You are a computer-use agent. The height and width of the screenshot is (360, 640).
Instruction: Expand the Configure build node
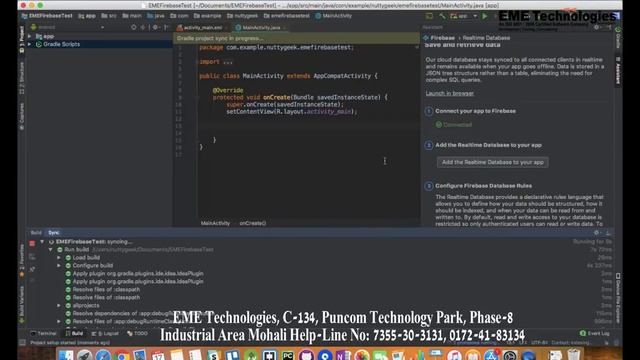click(x=59, y=265)
